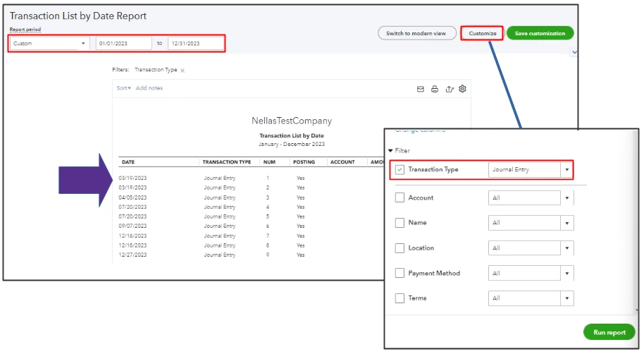Click the Customize button

pyautogui.click(x=482, y=33)
